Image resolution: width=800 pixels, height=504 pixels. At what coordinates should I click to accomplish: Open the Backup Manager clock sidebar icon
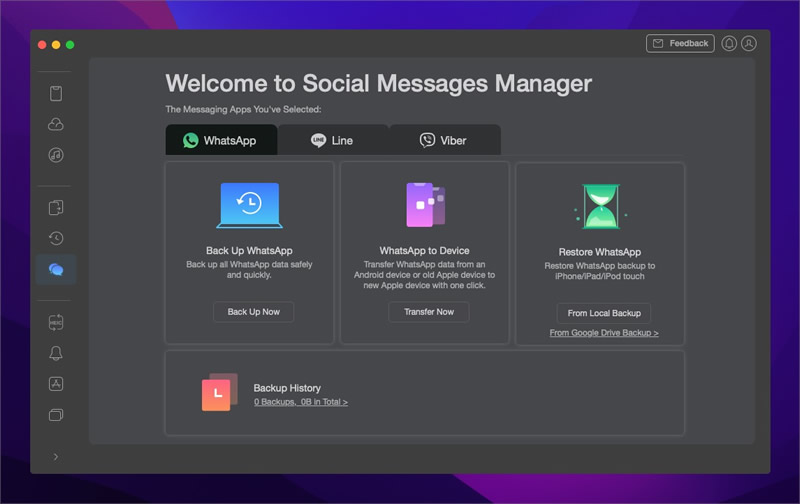pos(56,238)
